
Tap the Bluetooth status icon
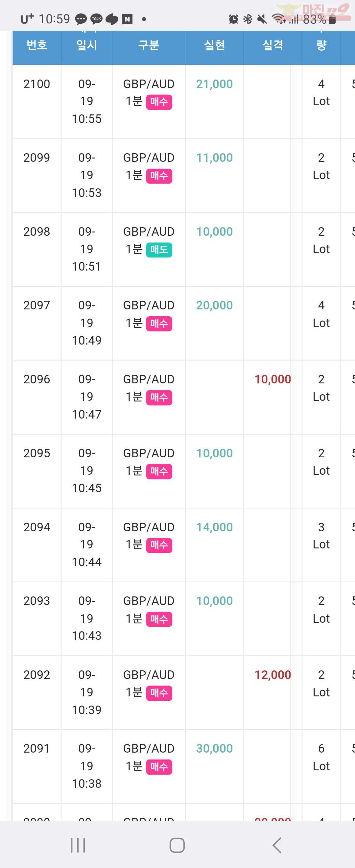click(x=248, y=19)
